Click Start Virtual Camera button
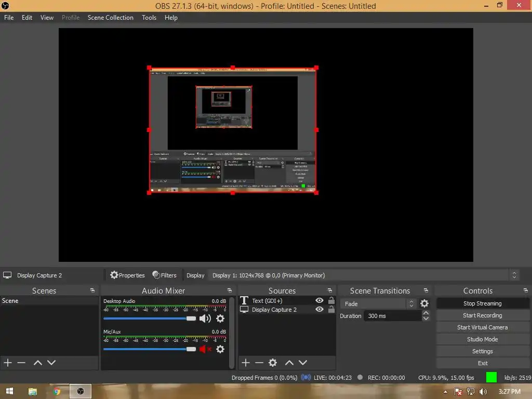 483,327
